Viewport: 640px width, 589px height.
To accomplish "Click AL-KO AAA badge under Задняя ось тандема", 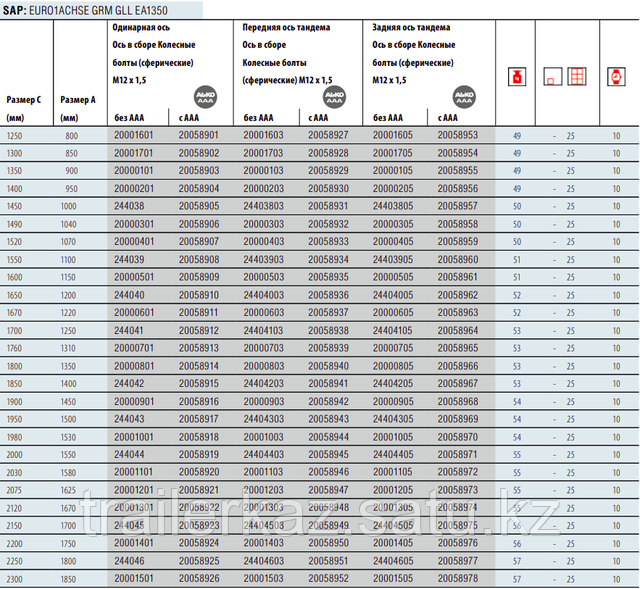I will pyautogui.click(x=464, y=97).
